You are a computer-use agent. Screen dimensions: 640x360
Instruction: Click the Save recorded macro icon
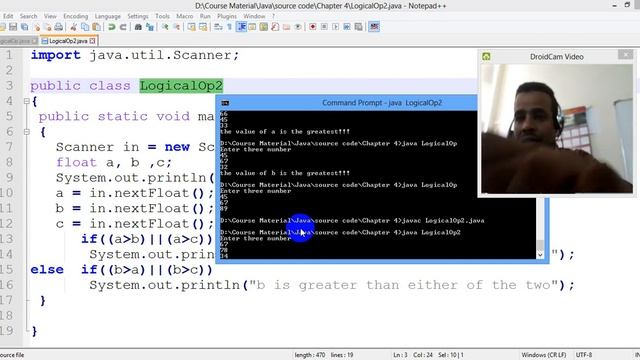click(x=358, y=27)
